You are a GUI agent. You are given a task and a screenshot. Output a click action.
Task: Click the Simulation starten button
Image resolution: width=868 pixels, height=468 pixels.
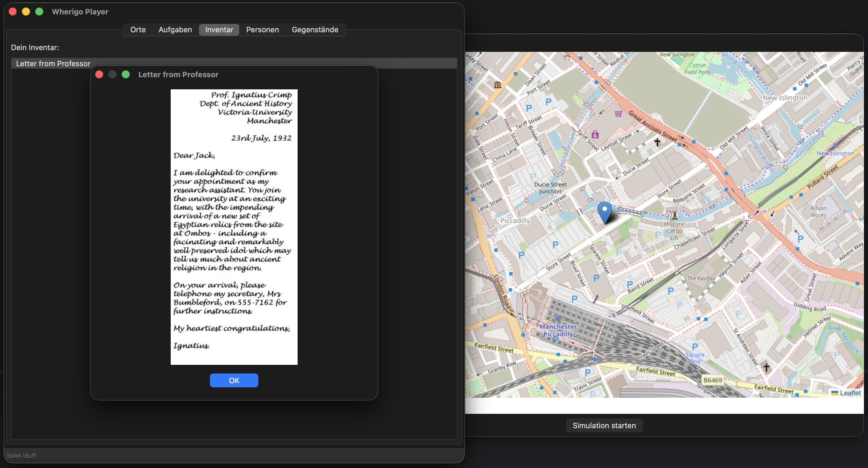(x=604, y=425)
